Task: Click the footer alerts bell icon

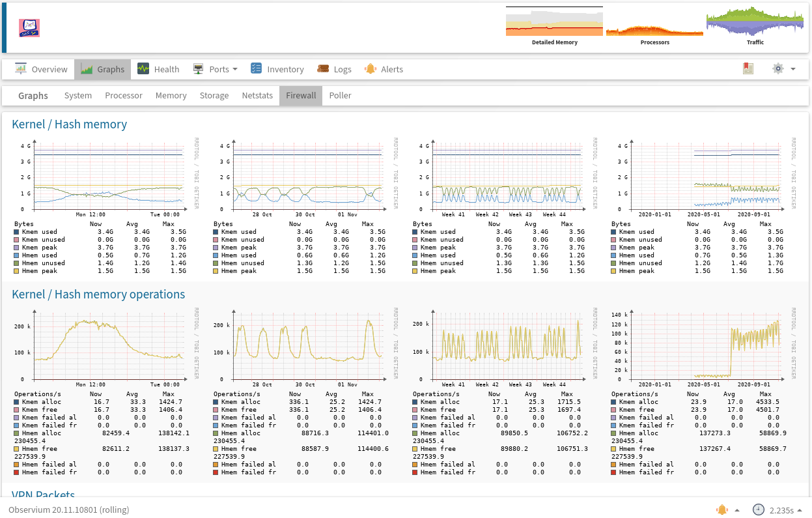Action: click(721, 510)
